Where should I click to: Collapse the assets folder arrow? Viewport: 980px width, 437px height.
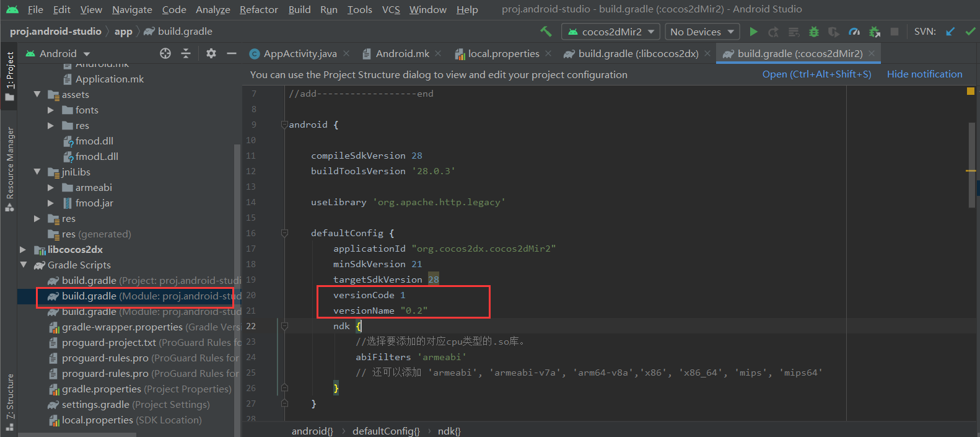37,94
